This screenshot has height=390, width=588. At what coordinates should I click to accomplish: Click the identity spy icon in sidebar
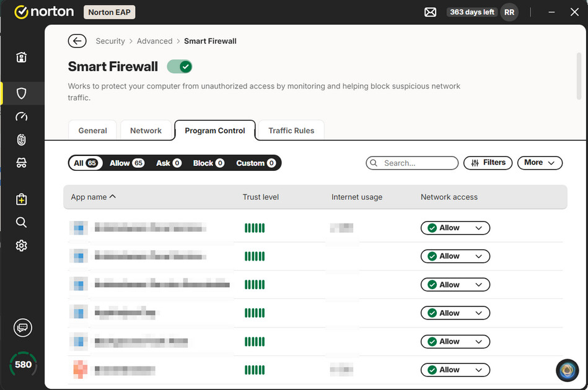[21, 163]
